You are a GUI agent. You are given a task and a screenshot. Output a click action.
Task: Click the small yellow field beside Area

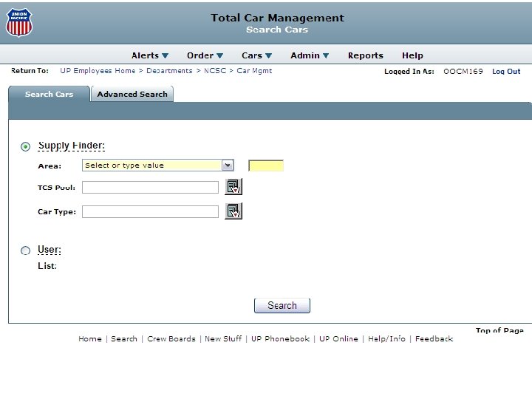click(266, 166)
